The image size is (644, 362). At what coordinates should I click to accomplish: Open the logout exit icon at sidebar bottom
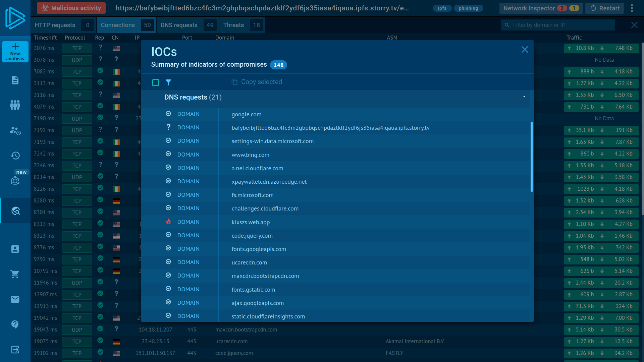click(x=15, y=350)
